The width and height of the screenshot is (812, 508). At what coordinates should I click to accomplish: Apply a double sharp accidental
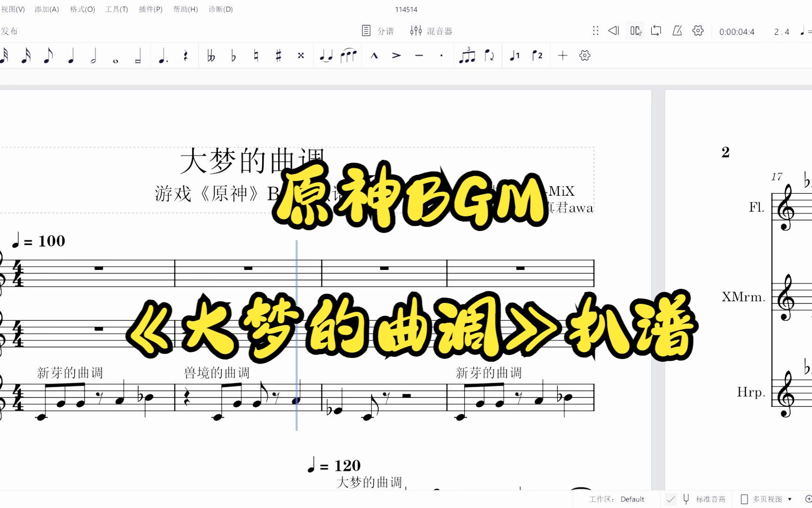click(x=301, y=56)
